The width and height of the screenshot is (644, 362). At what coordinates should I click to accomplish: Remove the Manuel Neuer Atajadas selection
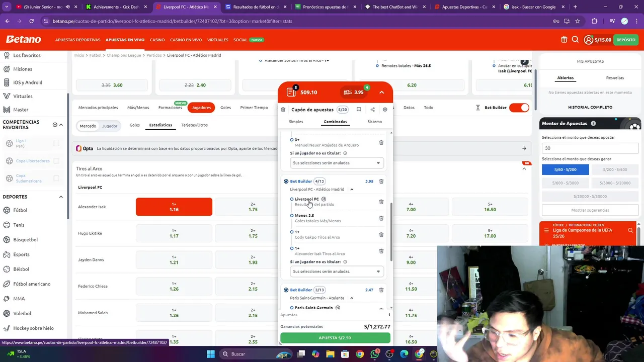point(381,143)
